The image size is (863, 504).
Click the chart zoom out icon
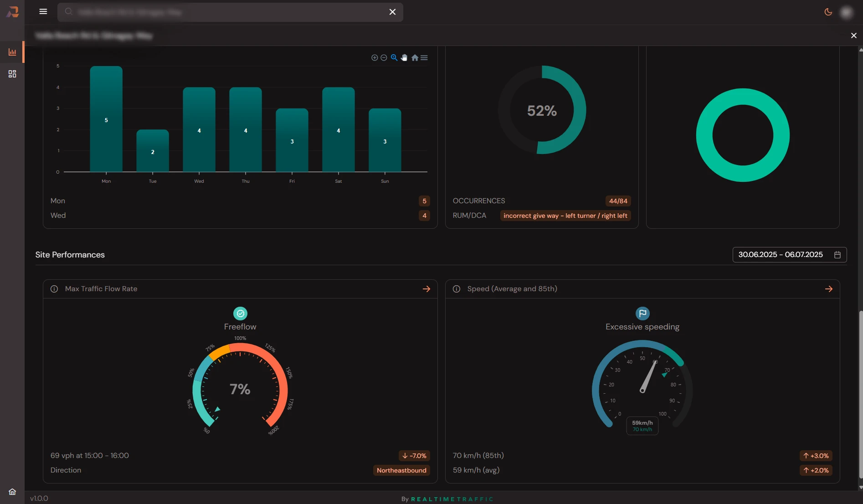click(384, 58)
